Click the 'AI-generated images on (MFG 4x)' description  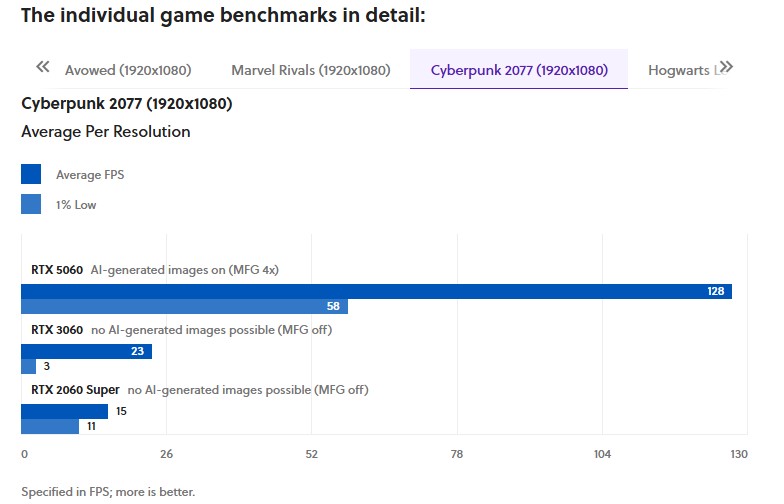pyautogui.click(x=184, y=270)
